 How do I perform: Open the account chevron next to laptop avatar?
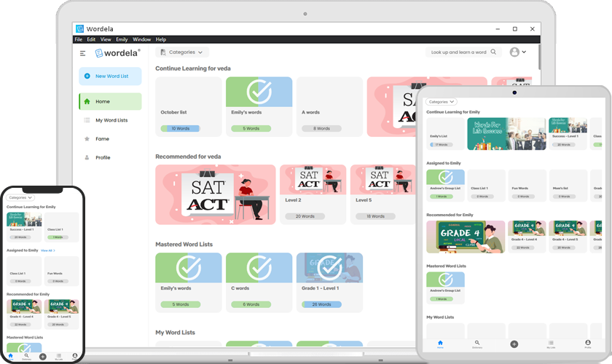tap(524, 52)
